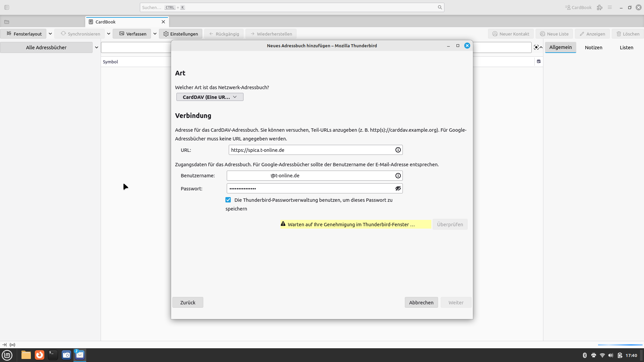Switch to the Allgemein tab

point(560,47)
